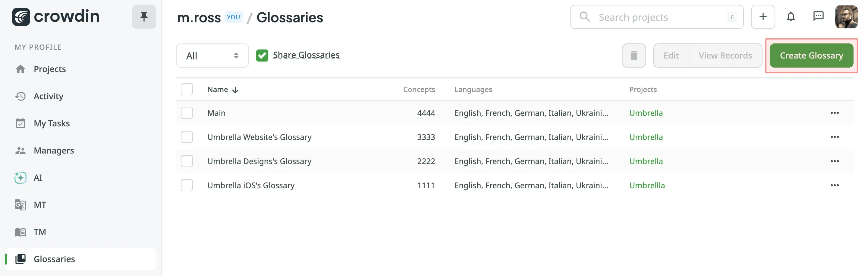
Task: Open the TM translation memory section
Action: 39,232
